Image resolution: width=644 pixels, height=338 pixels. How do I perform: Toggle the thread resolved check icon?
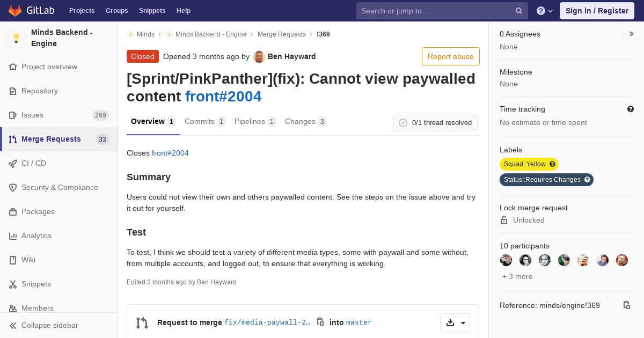tap(403, 123)
